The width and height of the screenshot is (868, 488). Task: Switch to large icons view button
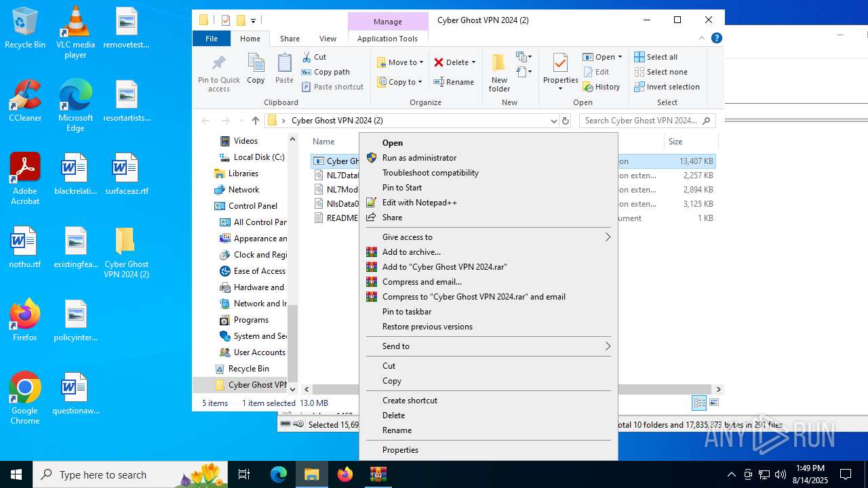713,403
